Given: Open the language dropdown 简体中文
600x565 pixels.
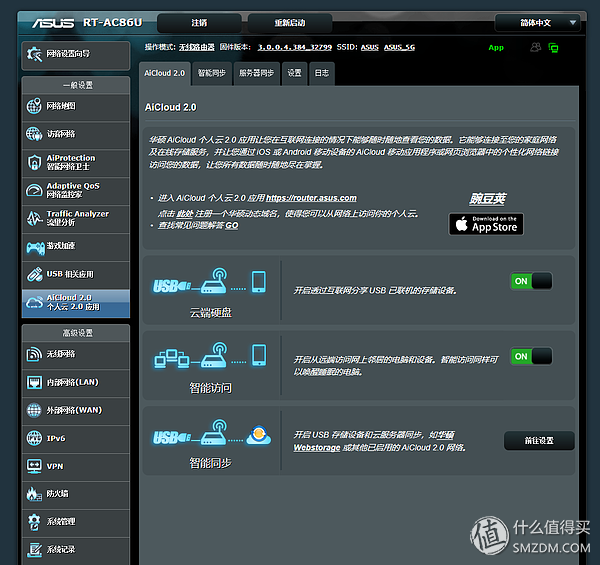Looking at the screenshot, I should [538, 23].
